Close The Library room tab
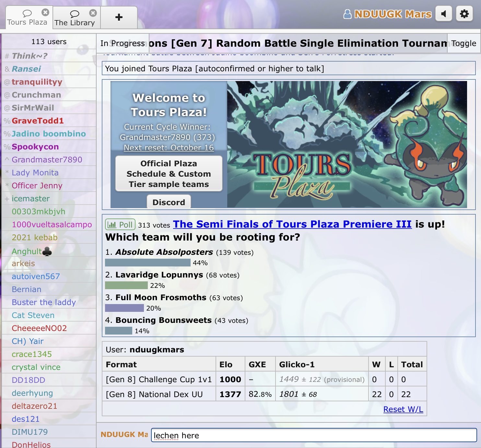Image resolution: width=481 pixels, height=448 pixels. click(93, 13)
